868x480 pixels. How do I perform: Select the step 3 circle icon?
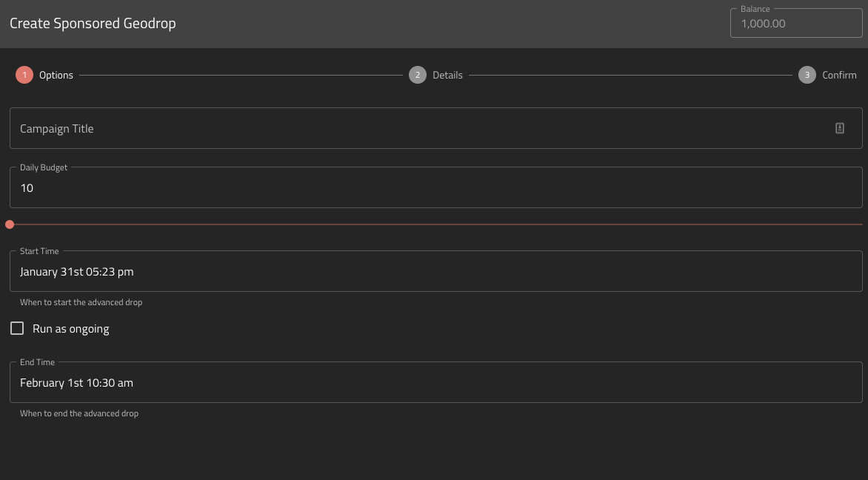pos(807,75)
